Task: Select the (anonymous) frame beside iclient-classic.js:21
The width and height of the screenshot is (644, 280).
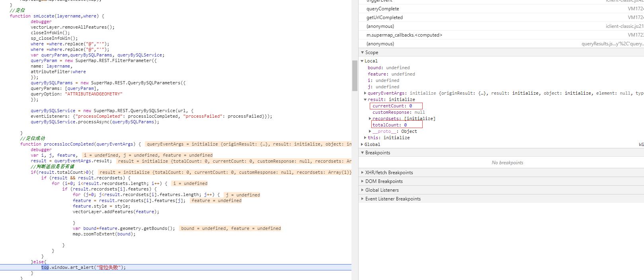Action: click(501, 26)
